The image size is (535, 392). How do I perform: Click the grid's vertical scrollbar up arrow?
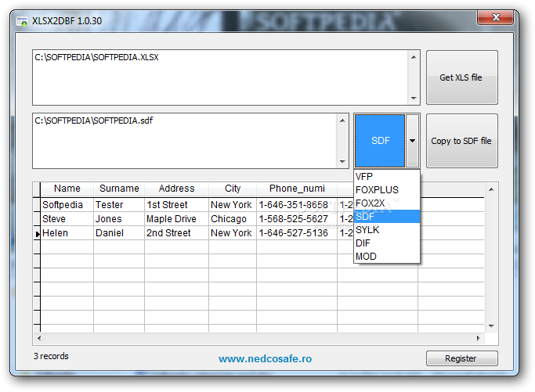click(x=491, y=189)
